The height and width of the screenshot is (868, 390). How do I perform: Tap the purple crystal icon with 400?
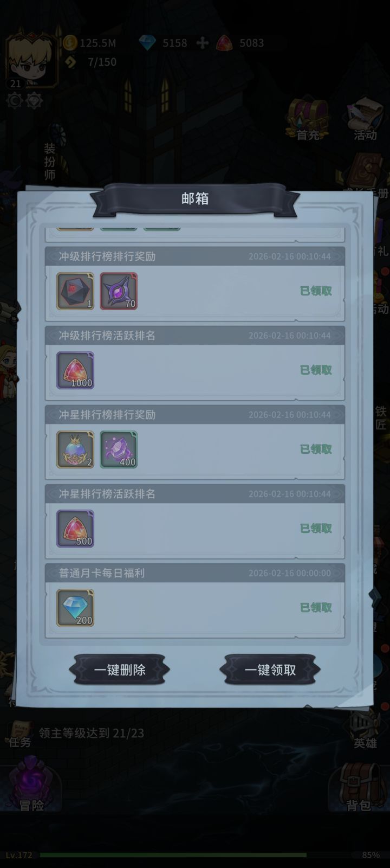coord(119,449)
